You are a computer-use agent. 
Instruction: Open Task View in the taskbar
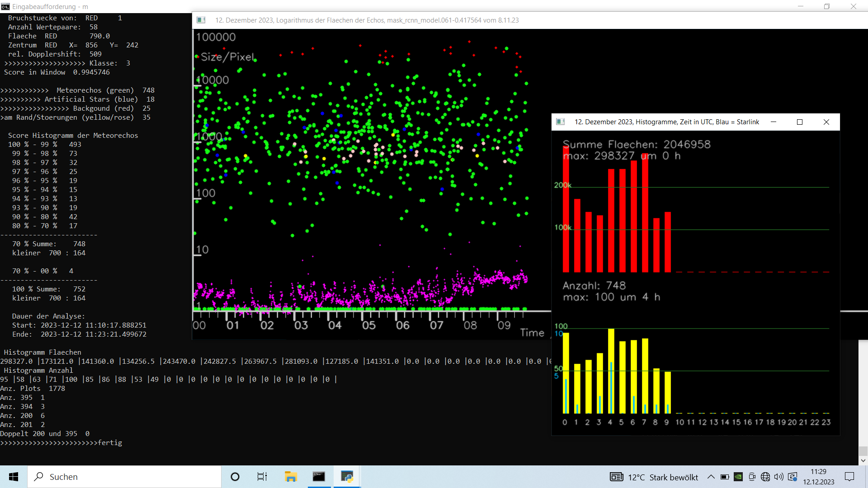click(262, 477)
